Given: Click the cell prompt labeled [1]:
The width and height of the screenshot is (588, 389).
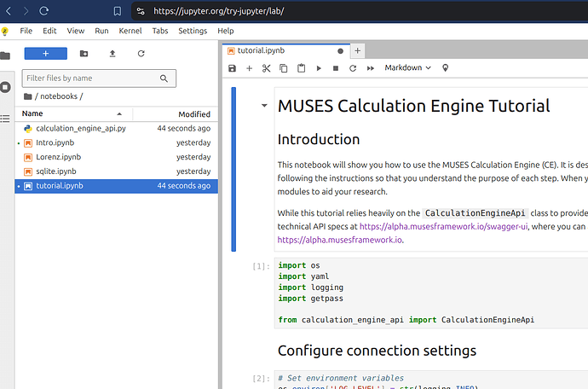Looking at the screenshot, I should pos(261,266).
